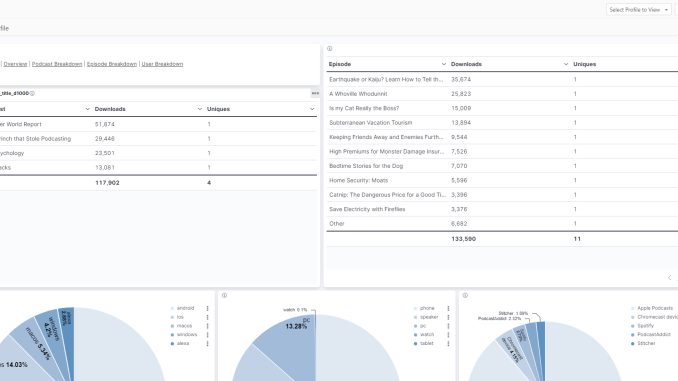
Task: Open options for tablet legend entry
Action: click(x=448, y=343)
